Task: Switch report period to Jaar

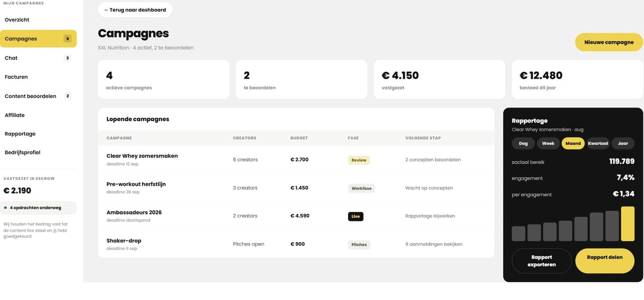Action: pyautogui.click(x=623, y=143)
